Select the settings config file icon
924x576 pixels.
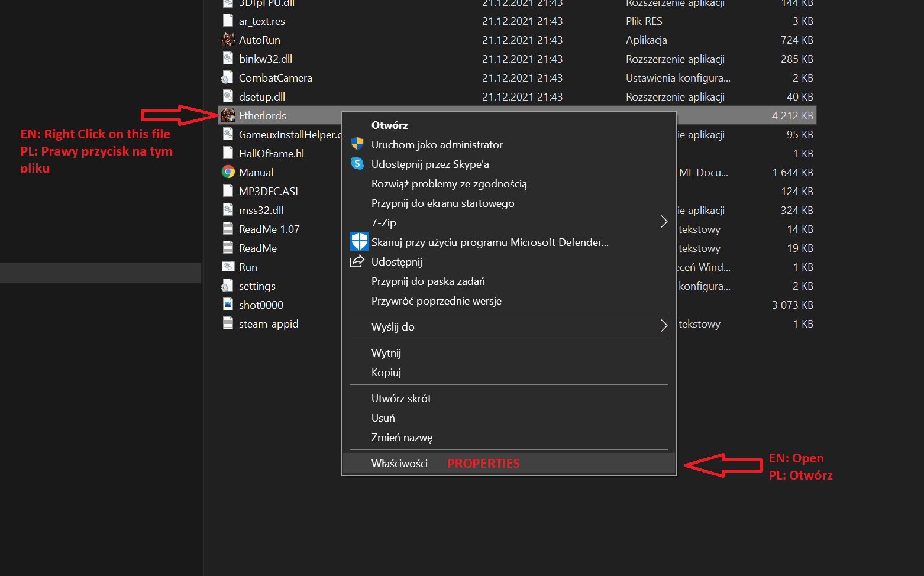228,286
